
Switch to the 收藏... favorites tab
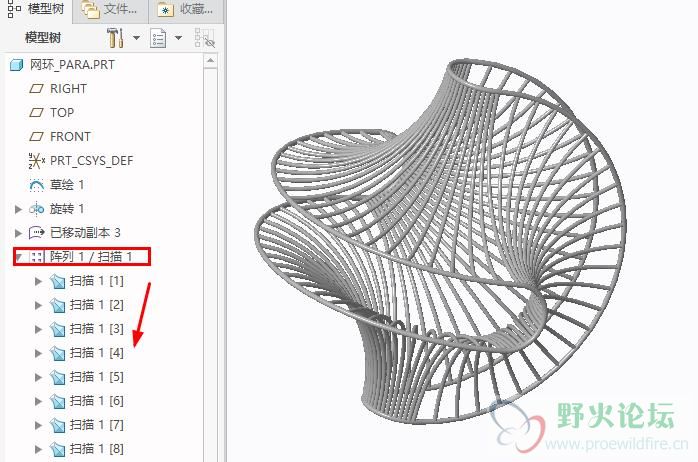click(x=185, y=9)
